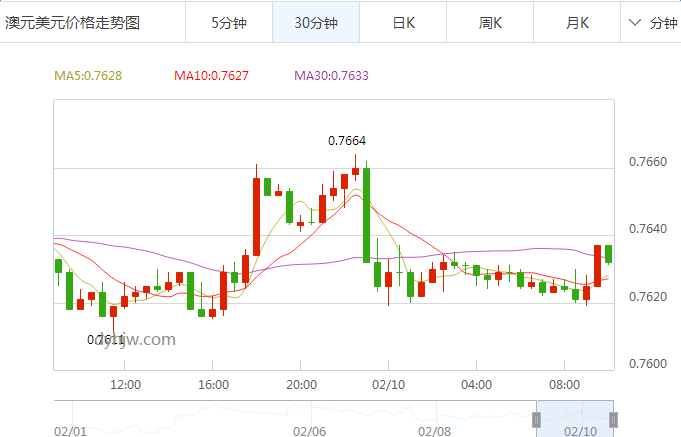Click the MA5:0.7628 legend label
The height and width of the screenshot is (437, 681).
[x=88, y=76]
